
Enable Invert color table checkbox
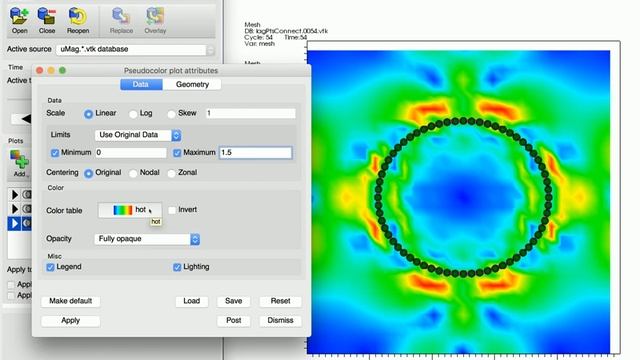[172, 210]
